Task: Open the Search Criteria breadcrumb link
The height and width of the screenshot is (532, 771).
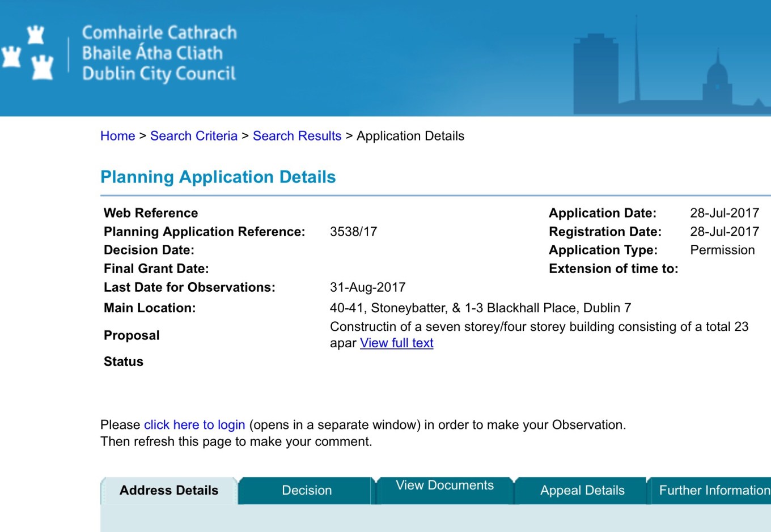Action: click(193, 136)
